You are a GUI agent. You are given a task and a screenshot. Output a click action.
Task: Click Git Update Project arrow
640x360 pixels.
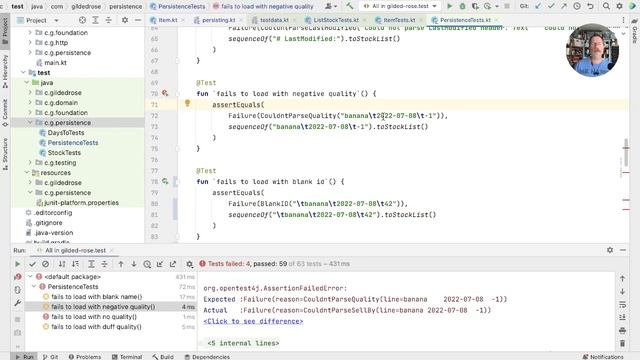[538, 6]
